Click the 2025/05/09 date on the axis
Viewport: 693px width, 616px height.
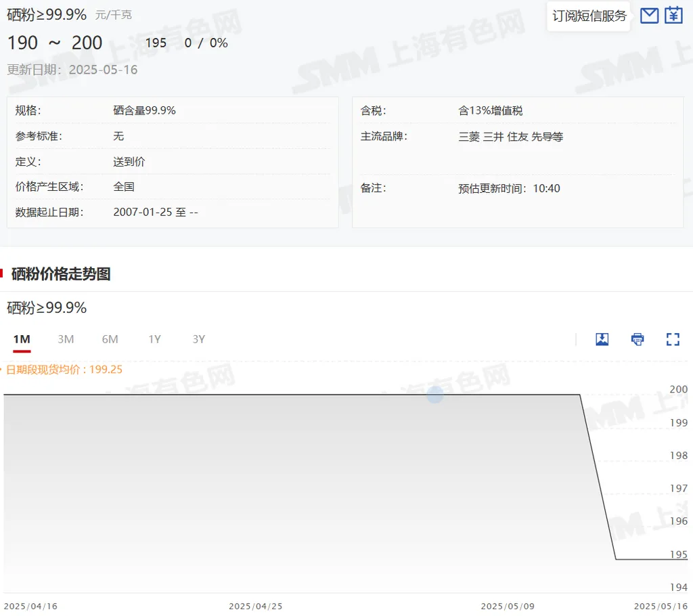click(x=508, y=606)
